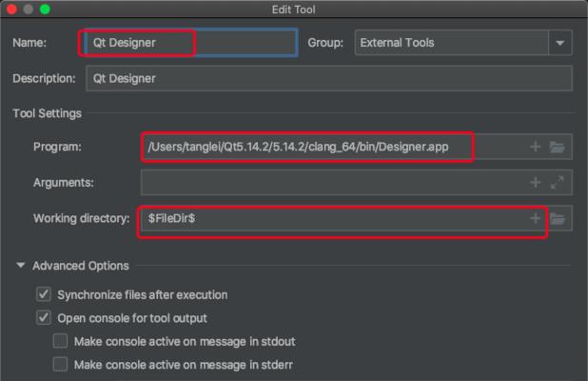Insert macro into the Arguments field

535,183
